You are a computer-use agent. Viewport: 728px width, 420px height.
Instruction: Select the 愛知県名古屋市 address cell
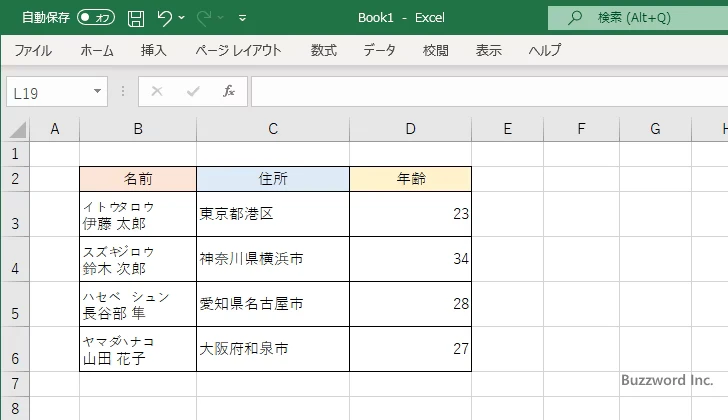(273, 304)
